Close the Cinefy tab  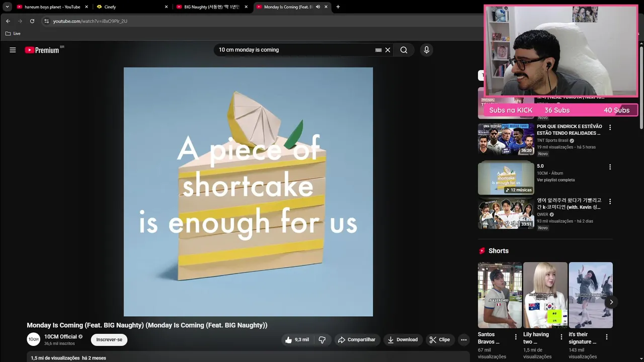167,7
